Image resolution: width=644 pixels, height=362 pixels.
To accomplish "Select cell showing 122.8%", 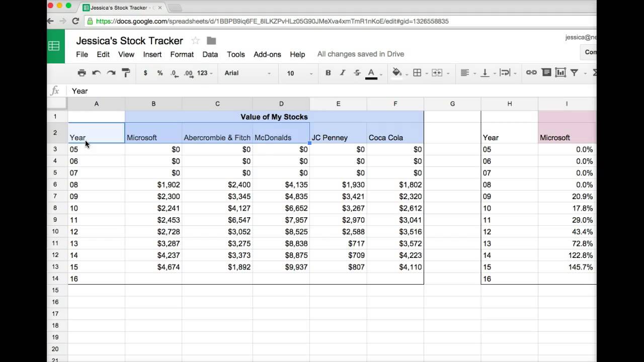I will coord(567,255).
